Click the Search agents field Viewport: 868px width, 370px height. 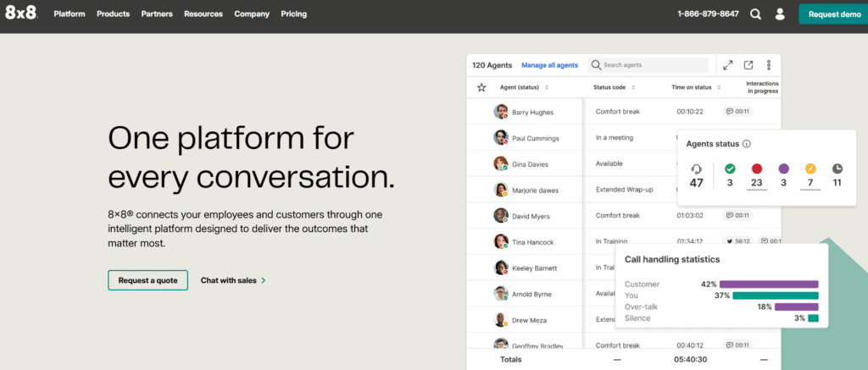pyautogui.click(x=653, y=65)
